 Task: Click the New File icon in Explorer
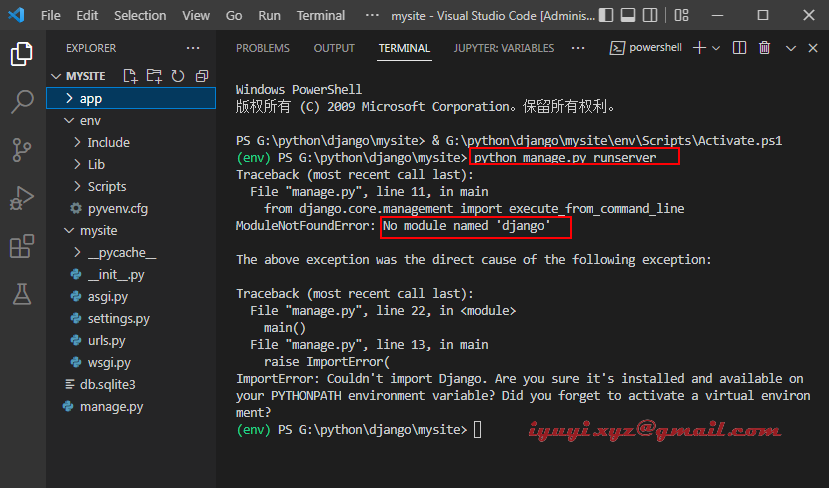click(130, 76)
